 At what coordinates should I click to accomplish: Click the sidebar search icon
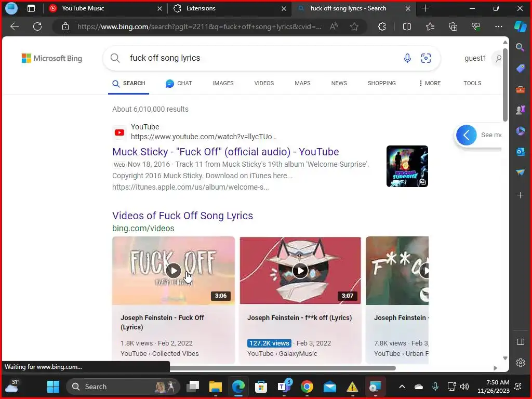[520, 47]
